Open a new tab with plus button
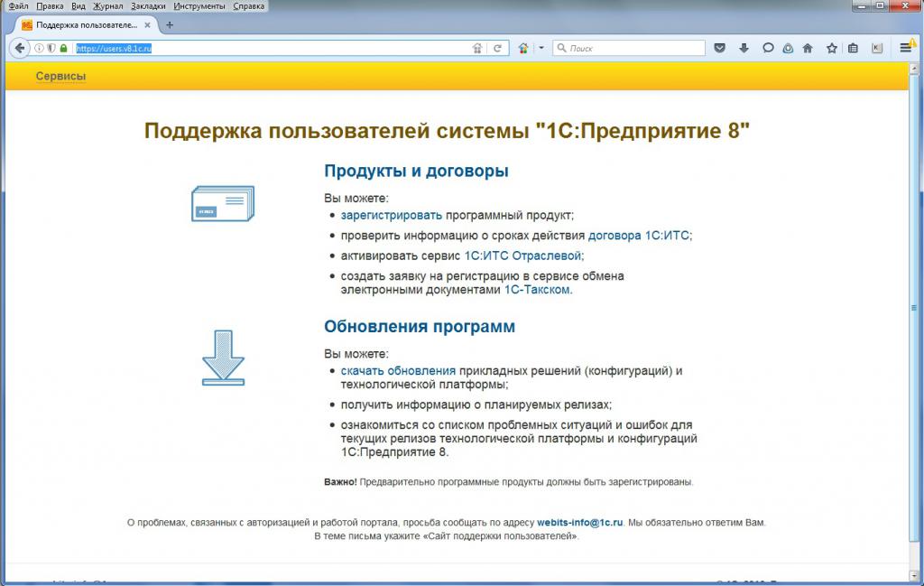 pos(170,25)
